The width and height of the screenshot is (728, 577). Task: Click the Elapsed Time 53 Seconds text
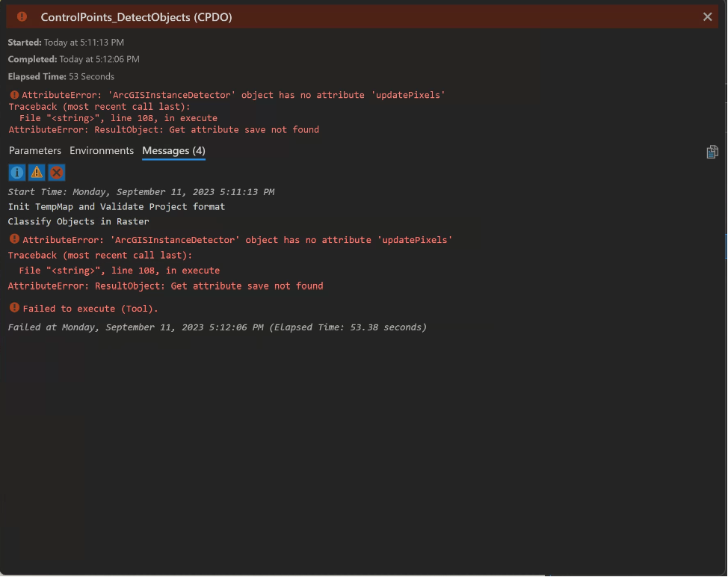61,76
